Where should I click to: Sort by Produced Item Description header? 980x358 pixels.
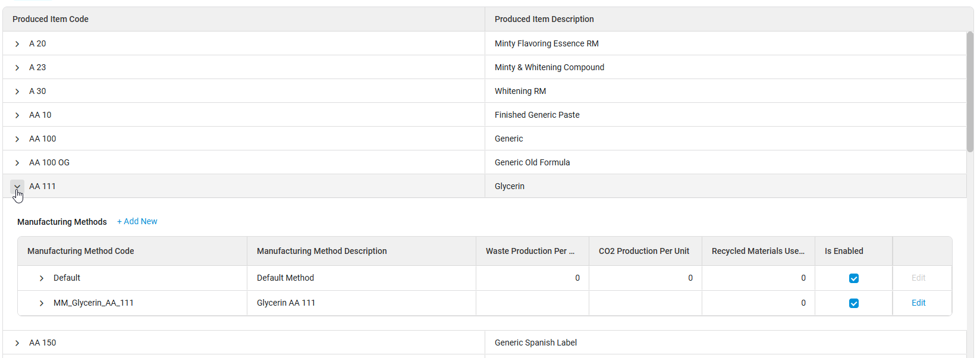(x=544, y=19)
